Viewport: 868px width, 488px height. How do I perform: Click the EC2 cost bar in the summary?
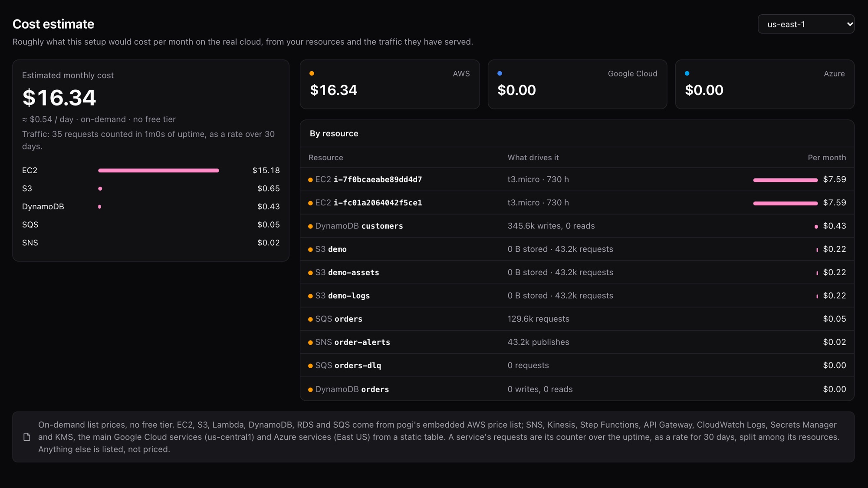pyautogui.click(x=158, y=171)
